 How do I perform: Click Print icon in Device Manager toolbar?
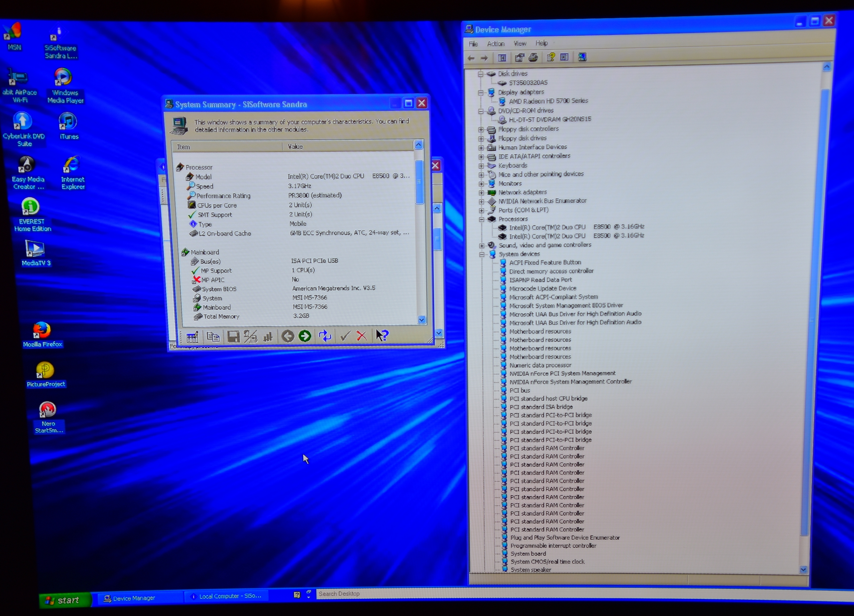pos(533,58)
